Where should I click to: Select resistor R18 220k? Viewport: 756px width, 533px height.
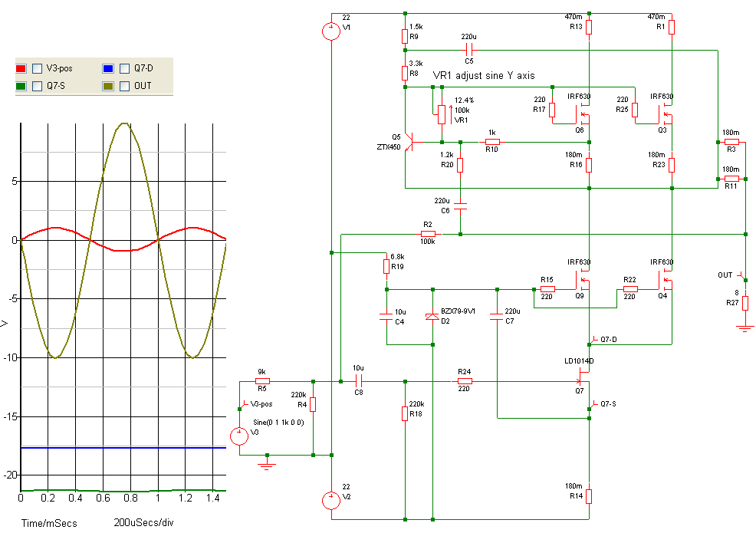(405, 413)
